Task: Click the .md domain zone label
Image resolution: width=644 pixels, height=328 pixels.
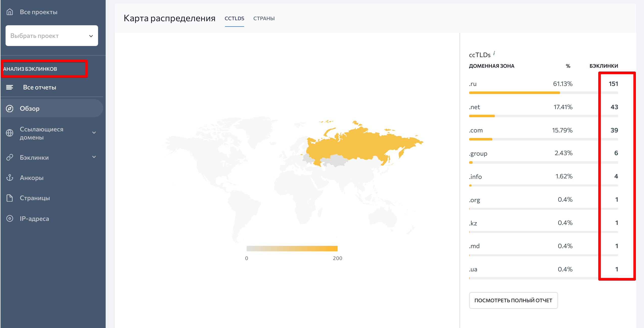Action: click(474, 246)
